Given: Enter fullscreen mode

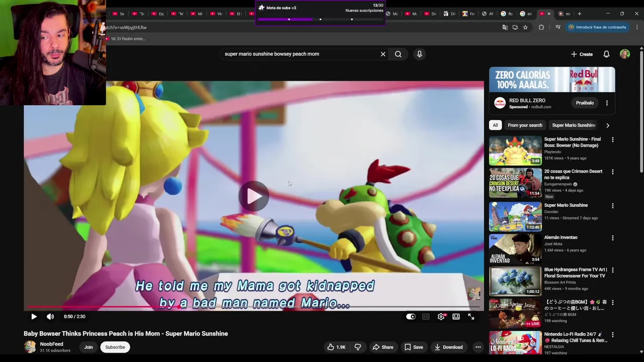Looking at the screenshot, I should (471, 317).
